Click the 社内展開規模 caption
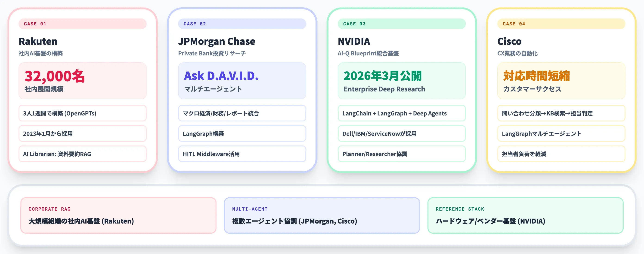 pyautogui.click(x=44, y=89)
